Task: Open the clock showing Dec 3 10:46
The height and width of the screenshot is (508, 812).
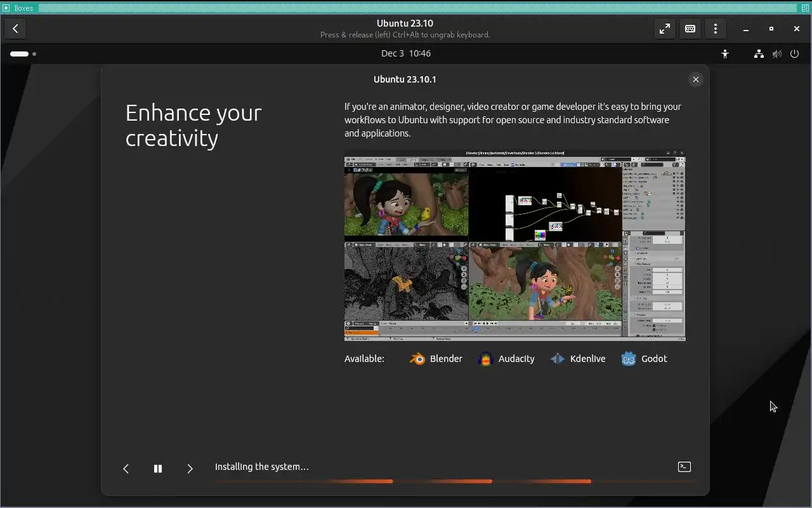Action: click(406, 53)
